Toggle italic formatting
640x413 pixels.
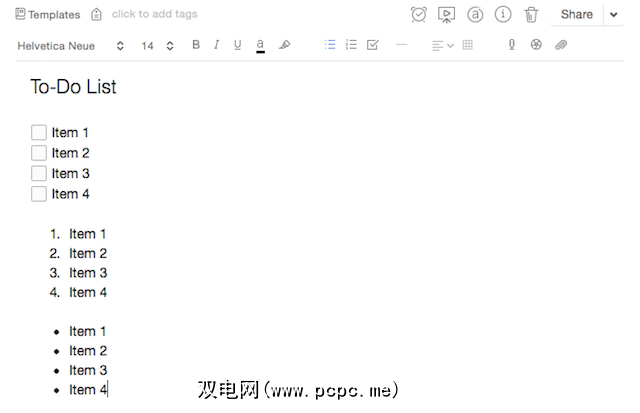pyautogui.click(x=216, y=44)
